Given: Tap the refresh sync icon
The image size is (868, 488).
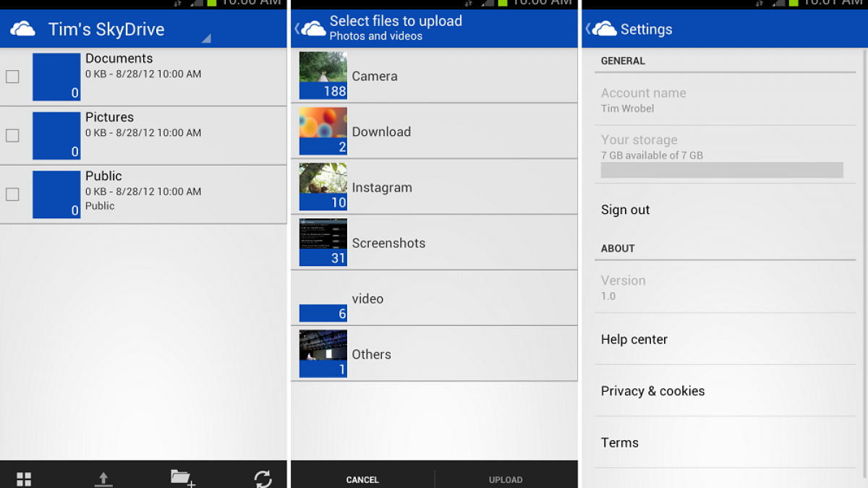Looking at the screenshot, I should tap(263, 478).
